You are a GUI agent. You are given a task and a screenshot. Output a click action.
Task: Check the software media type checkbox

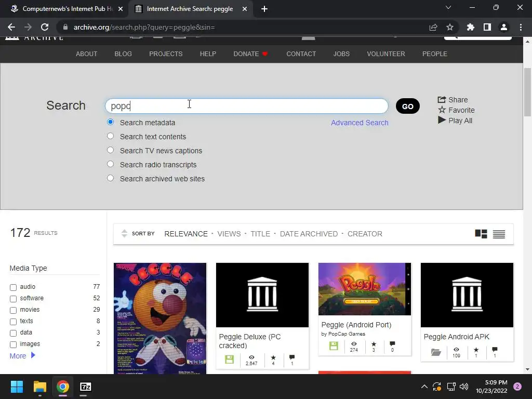[x=13, y=299]
